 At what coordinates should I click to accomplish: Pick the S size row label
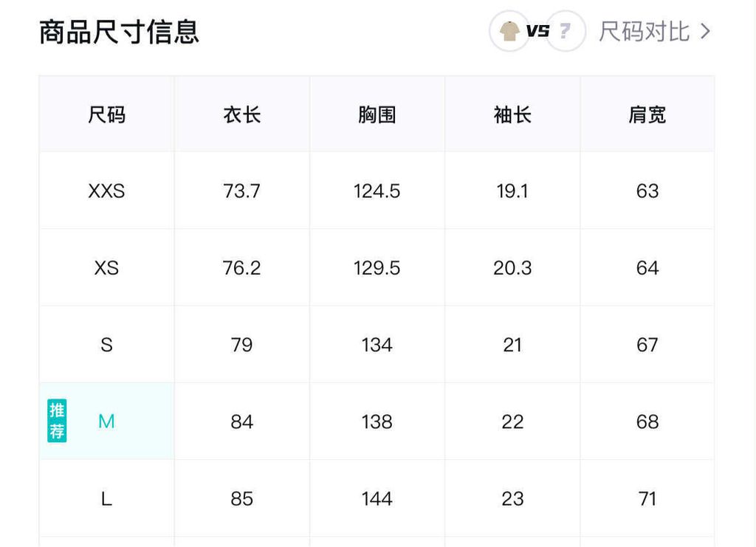click(106, 345)
